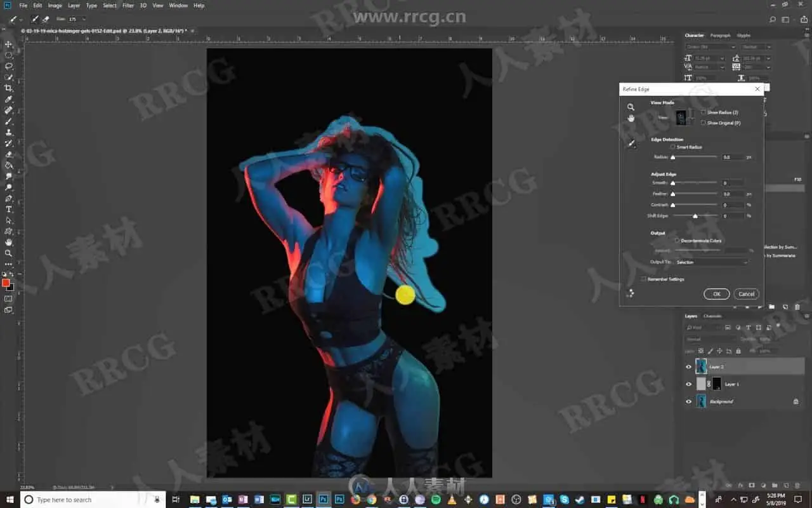Open the font style dropdown in Character panel

point(756,47)
